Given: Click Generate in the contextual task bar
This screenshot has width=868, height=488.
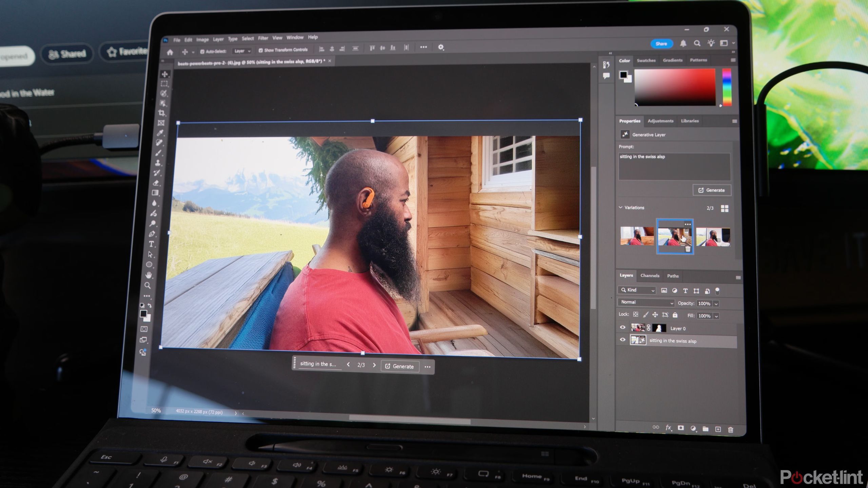Looking at the screenshot, I should click(x=400, y=366).
